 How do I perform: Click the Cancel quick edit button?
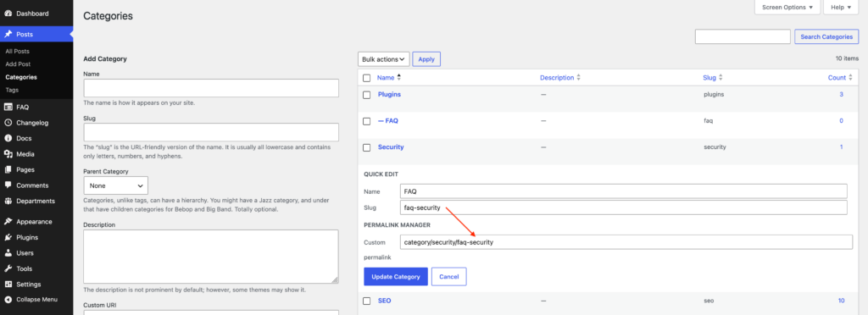449,276
